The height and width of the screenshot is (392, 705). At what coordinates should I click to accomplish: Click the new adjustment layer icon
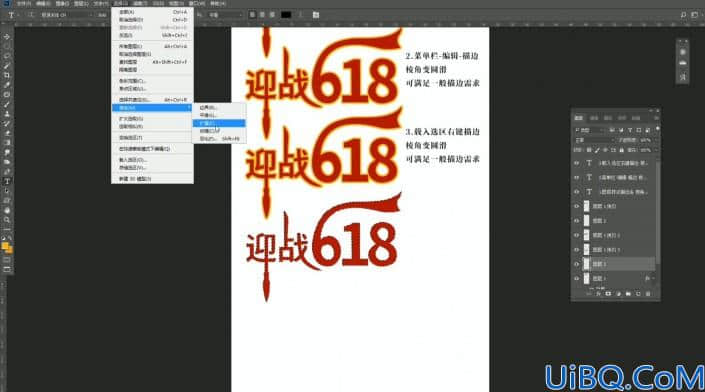click(618, 294)
